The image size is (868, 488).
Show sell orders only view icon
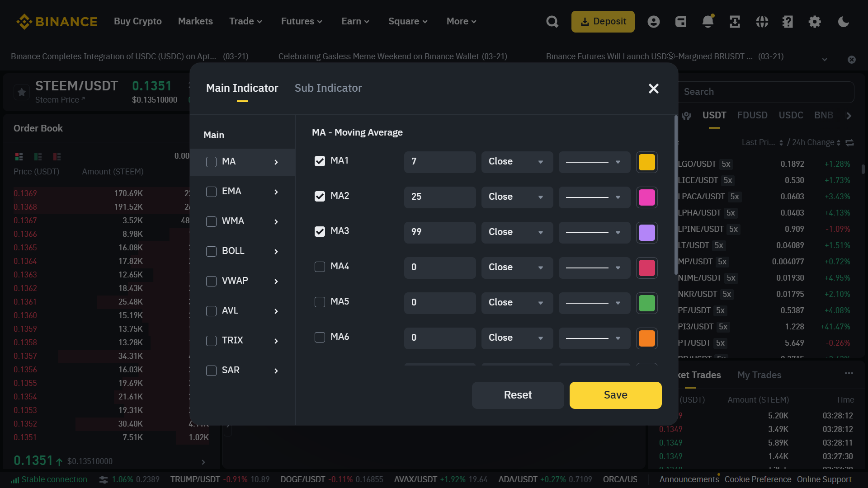[57, 157]
